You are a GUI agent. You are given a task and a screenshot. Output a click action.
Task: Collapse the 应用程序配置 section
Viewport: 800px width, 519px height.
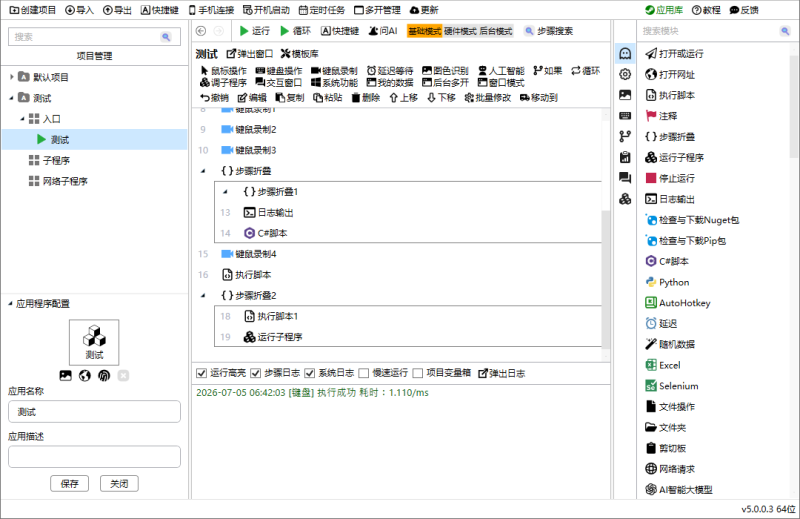point(10,304)
